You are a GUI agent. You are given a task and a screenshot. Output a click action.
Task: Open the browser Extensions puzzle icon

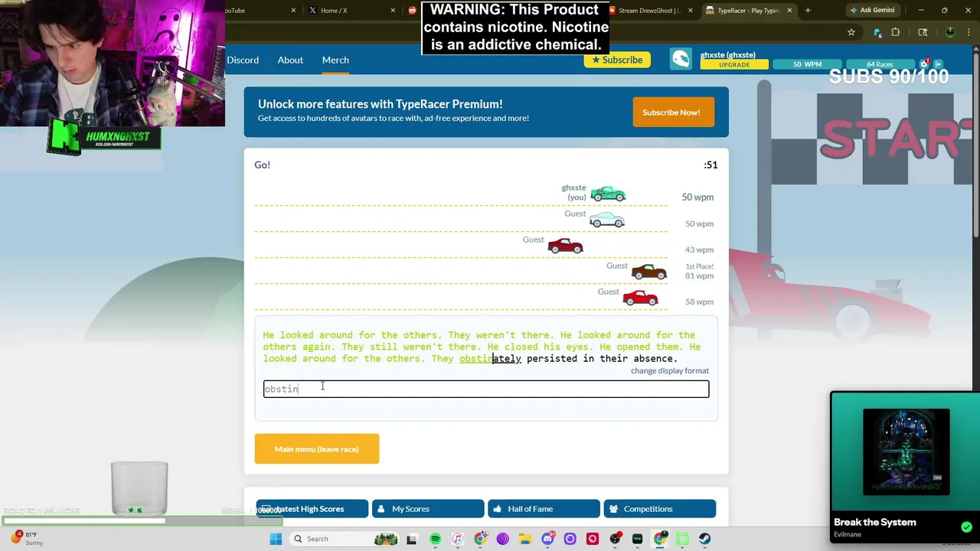(x=895, y=32)
